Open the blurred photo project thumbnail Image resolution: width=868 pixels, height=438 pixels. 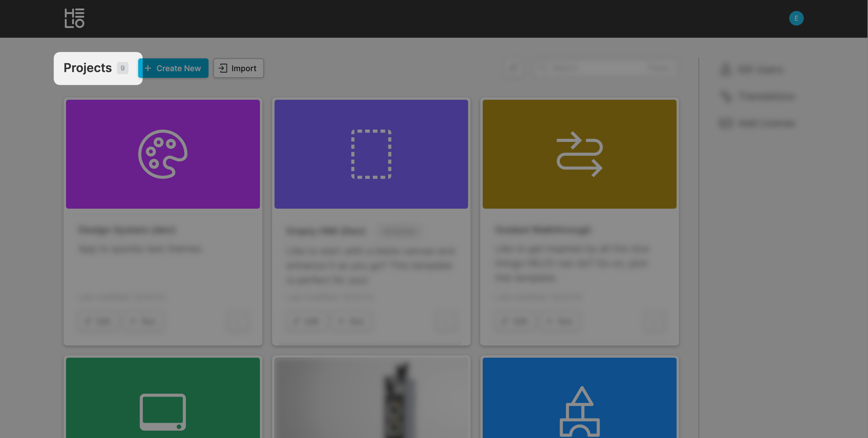pyautogui.click(x=371, y=397)
